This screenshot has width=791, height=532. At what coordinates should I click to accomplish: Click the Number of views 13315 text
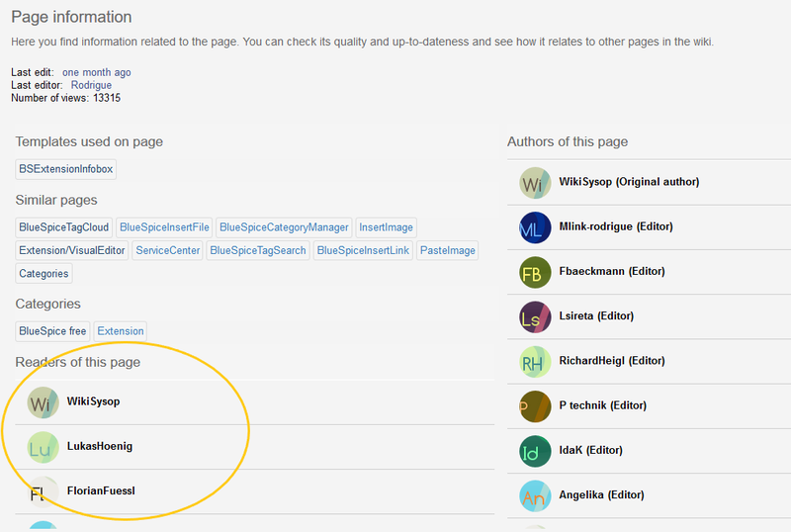pos(65,98)
